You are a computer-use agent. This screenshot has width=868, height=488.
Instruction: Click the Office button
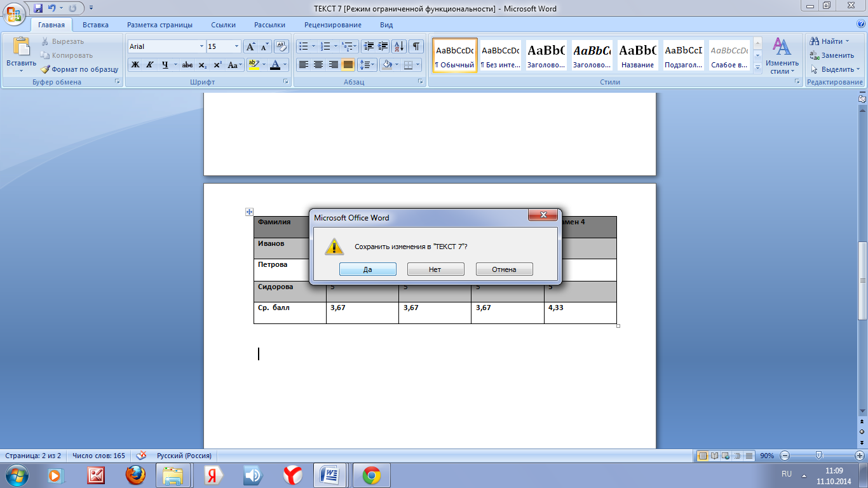coord(15,13)
